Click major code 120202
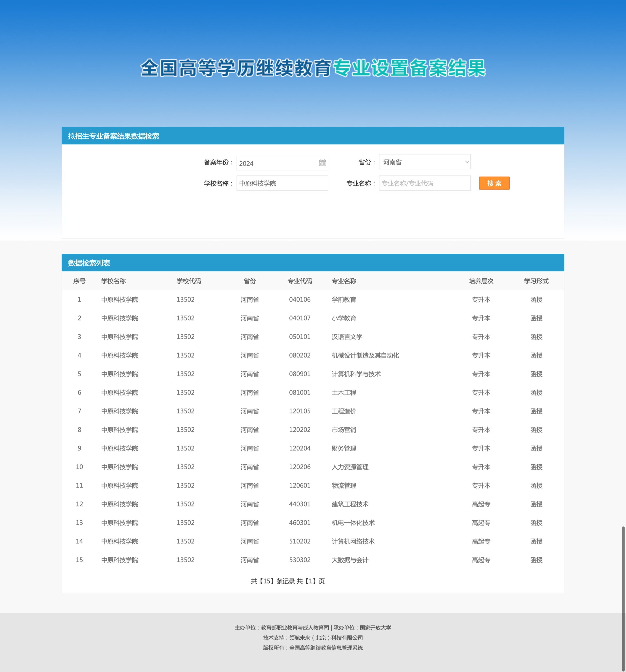The image size is (626, 672). (300, 430)
